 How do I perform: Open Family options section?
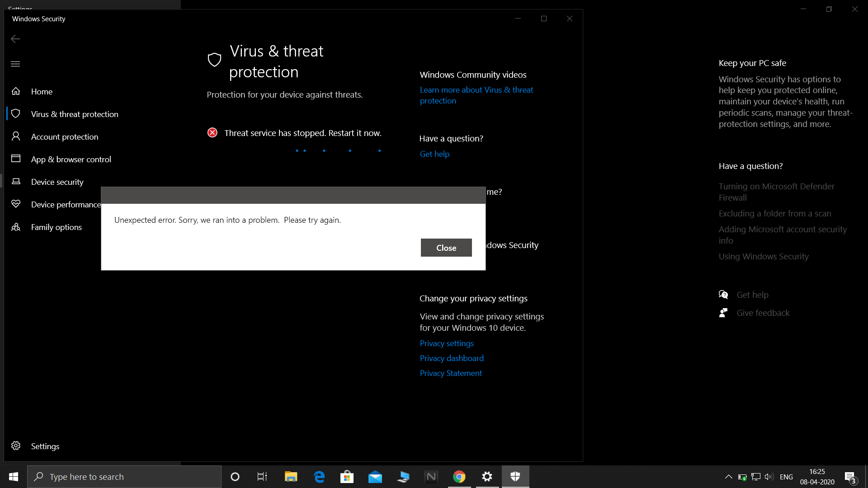[x=57, y=227]
